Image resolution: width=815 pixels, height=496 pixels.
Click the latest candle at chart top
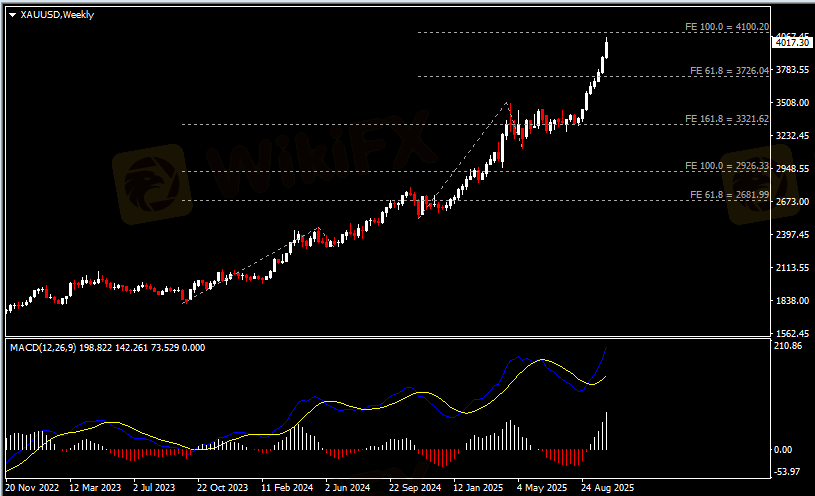607,48
